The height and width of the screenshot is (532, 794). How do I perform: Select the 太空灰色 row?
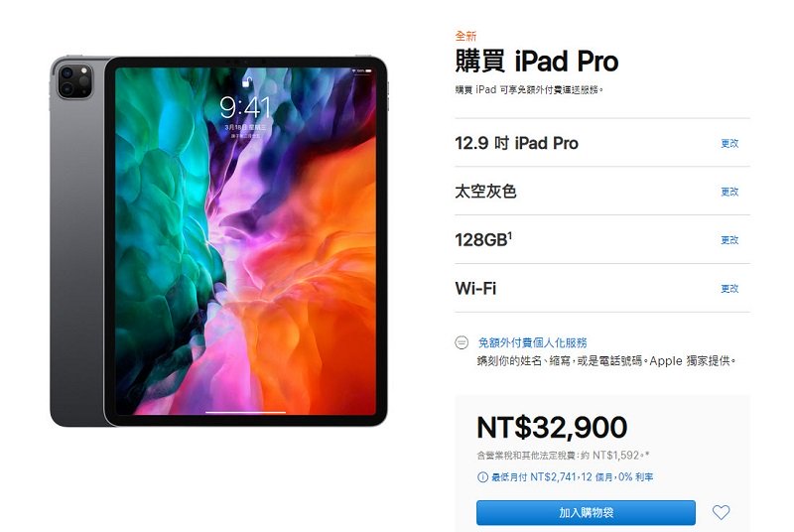click(x=602, y=192)
